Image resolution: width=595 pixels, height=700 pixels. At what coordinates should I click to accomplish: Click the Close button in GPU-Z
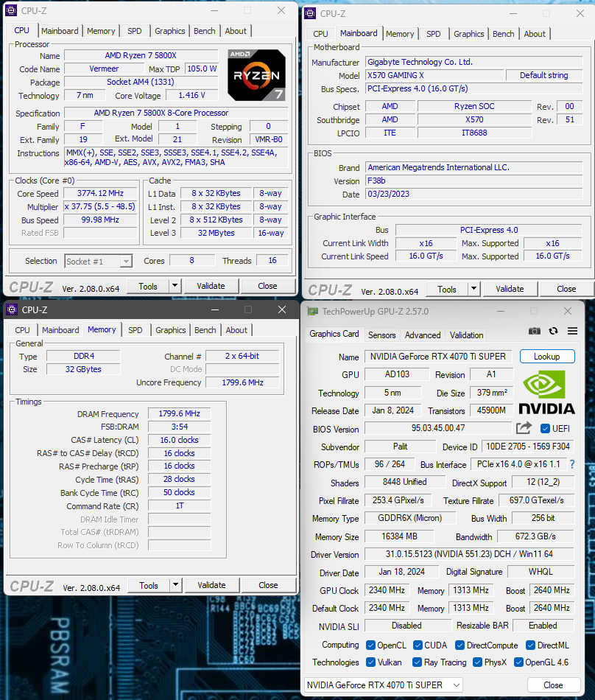pyautogui.click(x=553, y=685)
